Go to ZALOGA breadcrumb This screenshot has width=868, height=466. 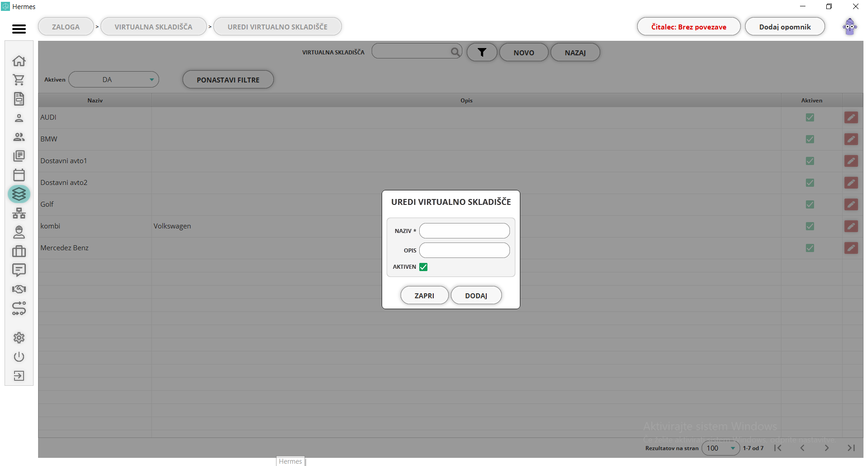66,27
